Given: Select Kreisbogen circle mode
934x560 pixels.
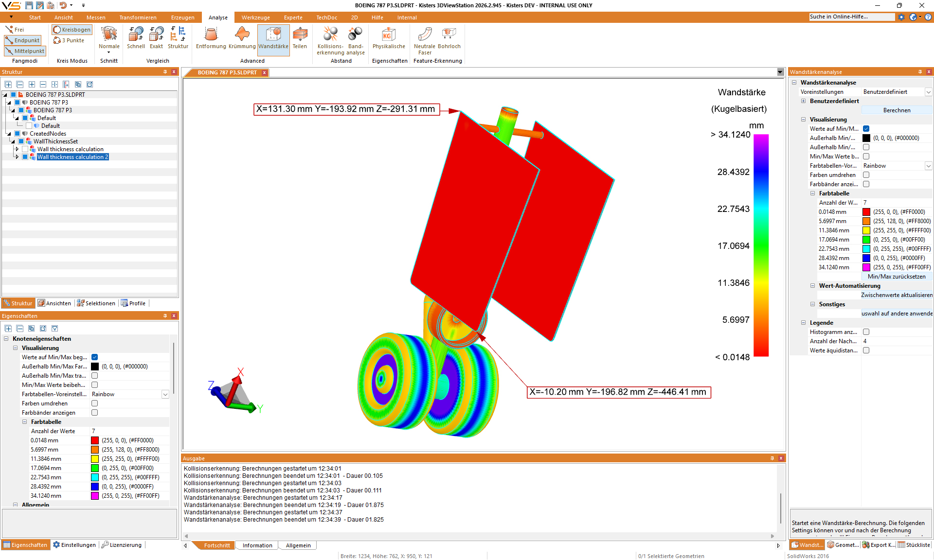Looking at the screenshot, I should click(72, 30).
